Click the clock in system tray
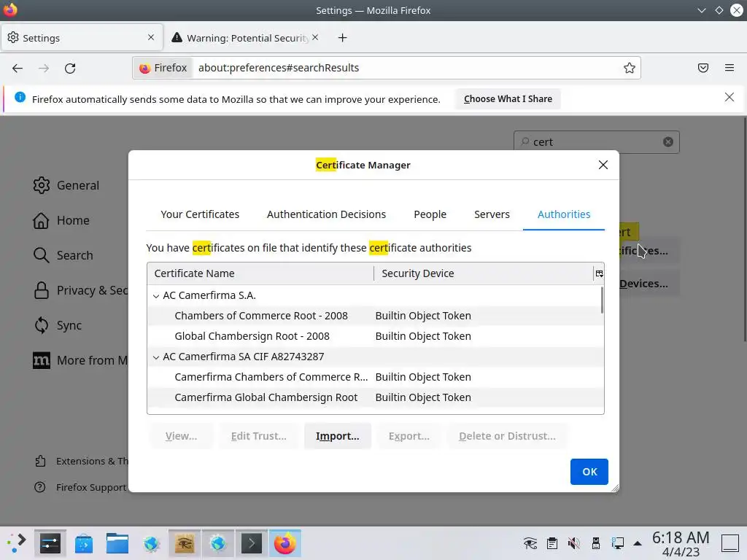This screenshot has width=747, height=560. 681,544
